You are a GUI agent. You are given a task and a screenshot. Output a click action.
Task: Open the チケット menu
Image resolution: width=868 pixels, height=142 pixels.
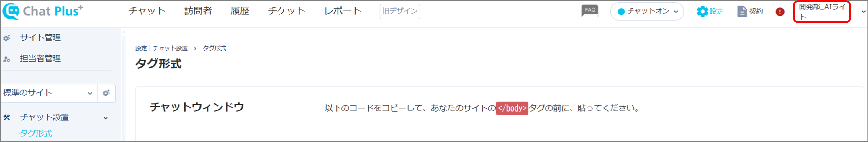tap(287, 11)
